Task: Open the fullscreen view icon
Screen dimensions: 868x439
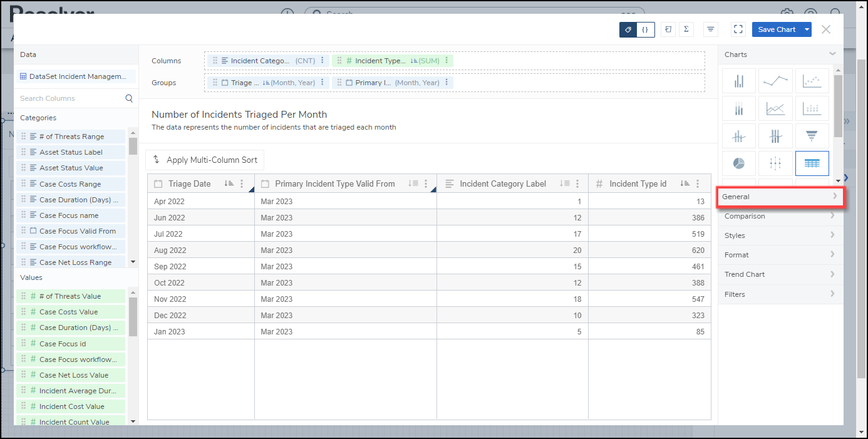Action: [x=738, y=29]
